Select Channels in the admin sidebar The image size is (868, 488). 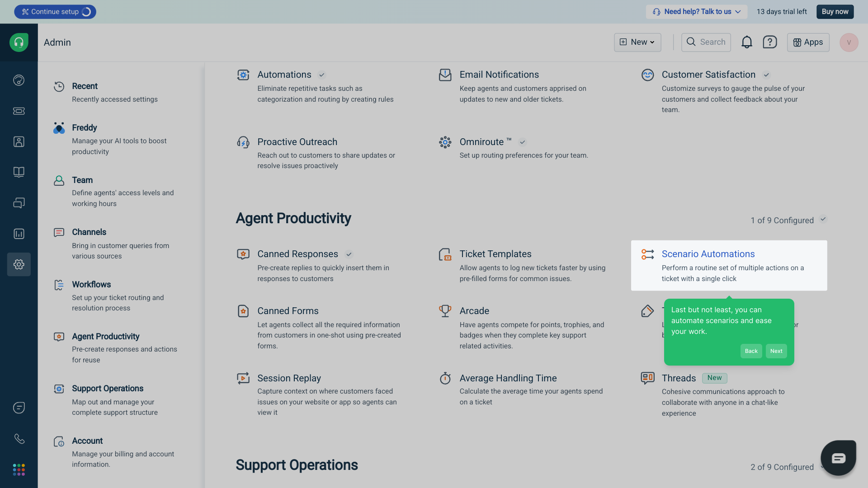89,232
